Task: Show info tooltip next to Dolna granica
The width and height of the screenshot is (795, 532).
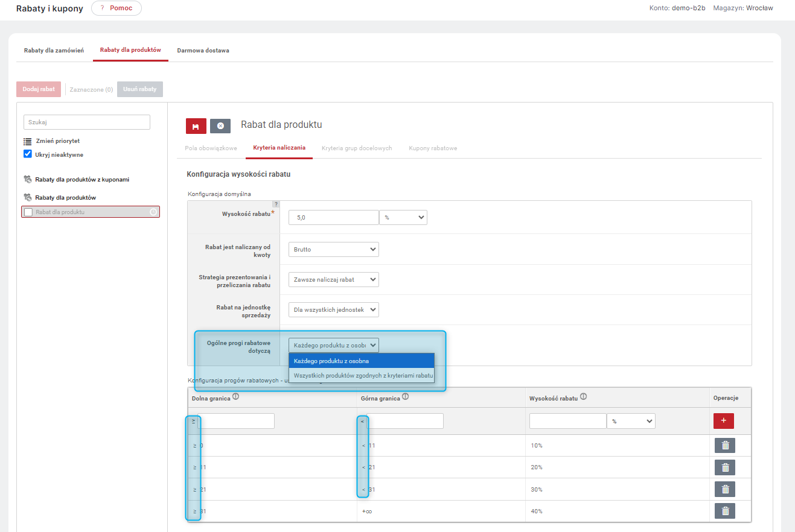Action: [x=236, y=397]
